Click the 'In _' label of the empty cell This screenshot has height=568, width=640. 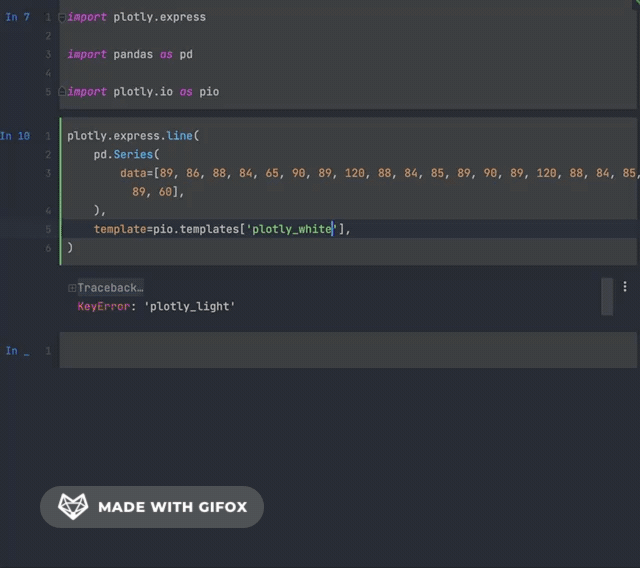click(18, 351)
